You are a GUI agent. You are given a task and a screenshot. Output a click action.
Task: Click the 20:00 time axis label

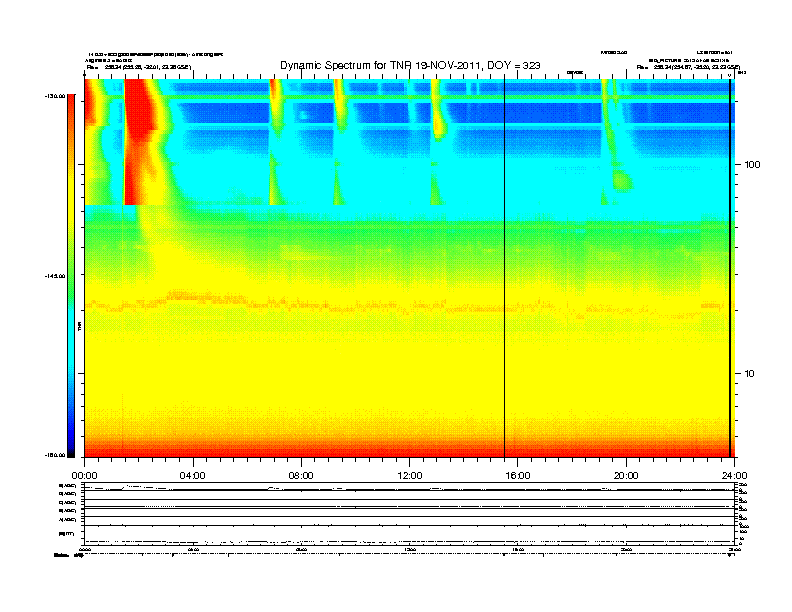coord(626,476)
